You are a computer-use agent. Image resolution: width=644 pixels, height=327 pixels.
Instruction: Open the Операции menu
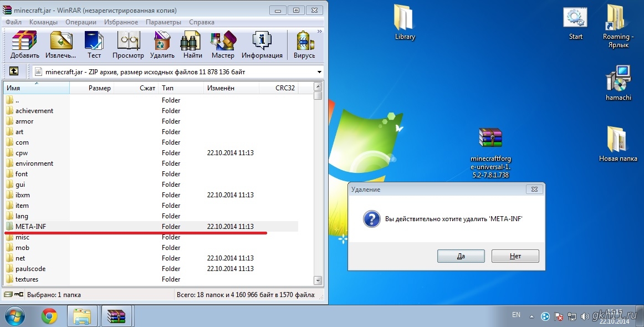[x=81, y=22]
